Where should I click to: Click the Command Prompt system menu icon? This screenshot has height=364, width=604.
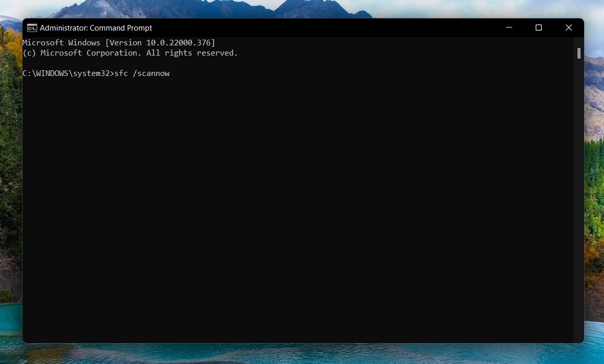pos(32,28)
